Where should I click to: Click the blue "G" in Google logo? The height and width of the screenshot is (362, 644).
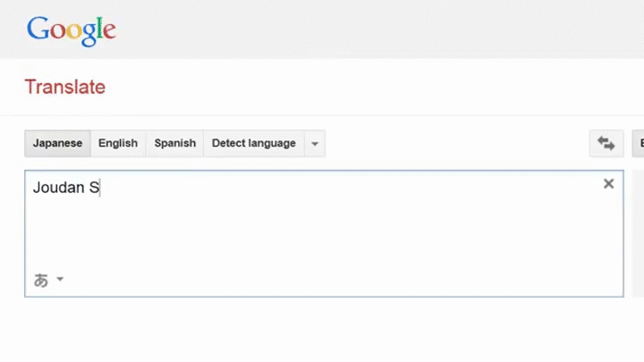38,29
